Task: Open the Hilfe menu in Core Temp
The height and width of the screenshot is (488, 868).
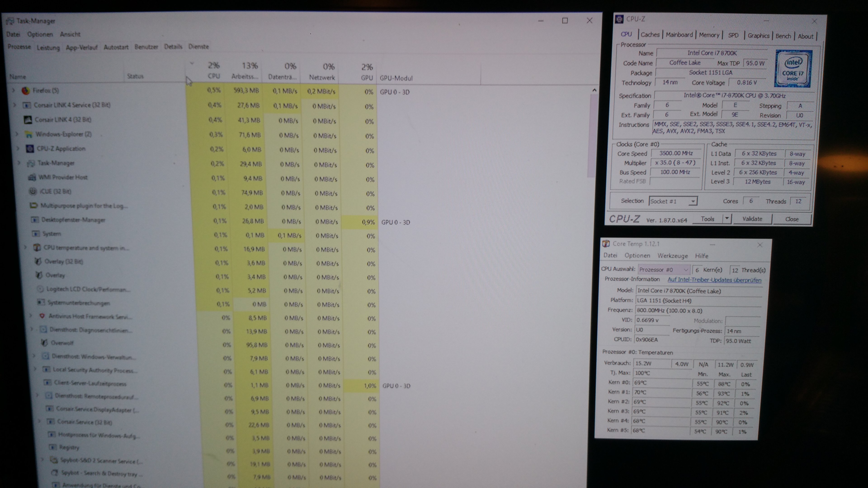Action: (702, 256)
